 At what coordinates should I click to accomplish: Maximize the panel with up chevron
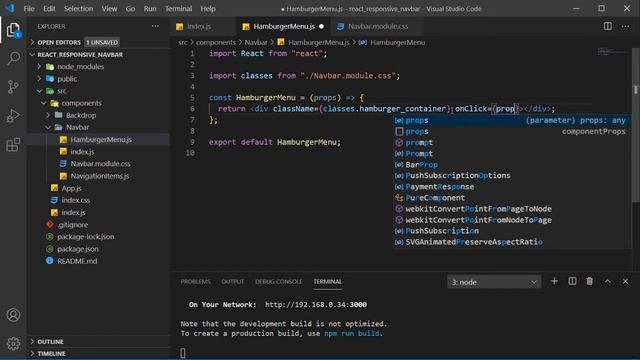pyautogui.click(x=608, y=281)
